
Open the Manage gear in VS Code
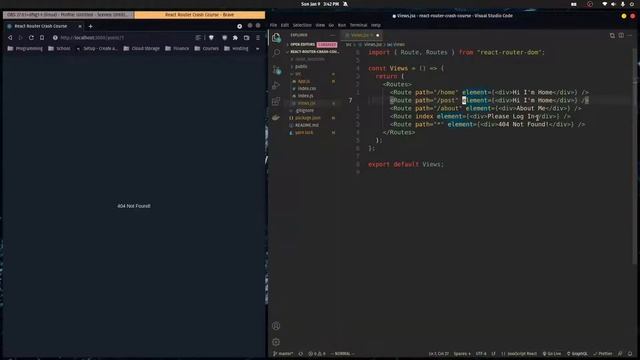click(x=276, y=342)
